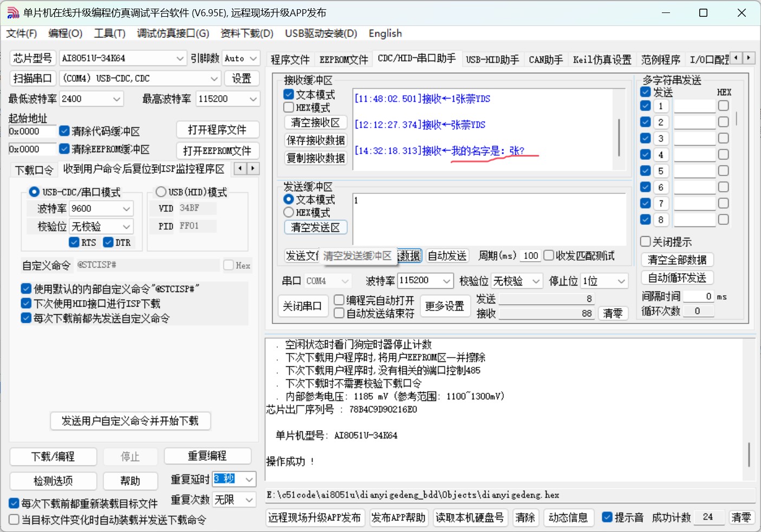Screen dimensions: 761x532
Task: Select HEX模式 radio in 发送缓冲区
Action: 289,212
